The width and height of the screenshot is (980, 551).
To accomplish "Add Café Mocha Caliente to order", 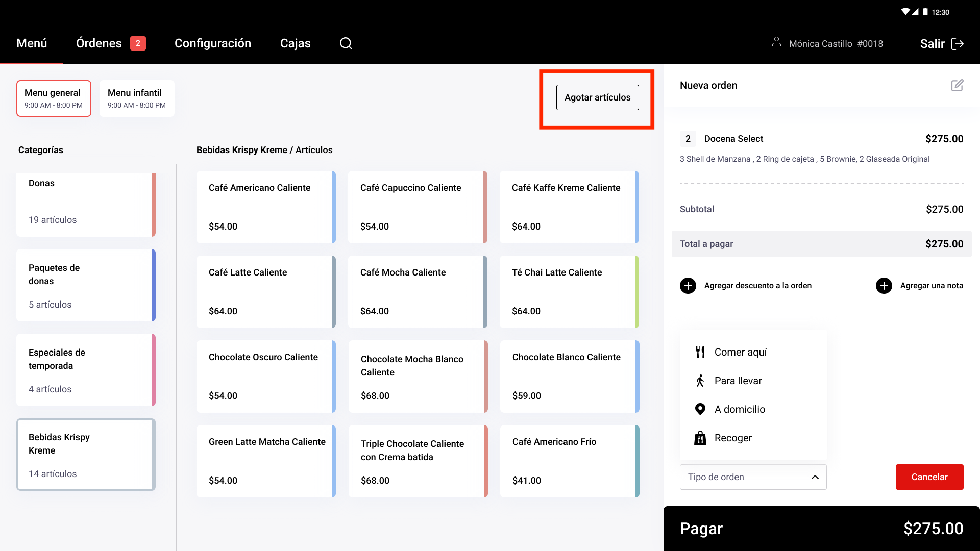I will 418,292.
